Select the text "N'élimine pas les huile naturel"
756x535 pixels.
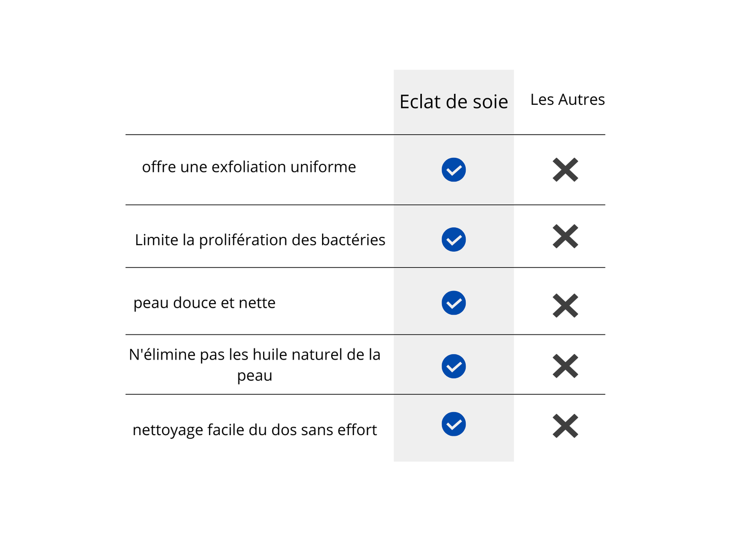point(255,355)
